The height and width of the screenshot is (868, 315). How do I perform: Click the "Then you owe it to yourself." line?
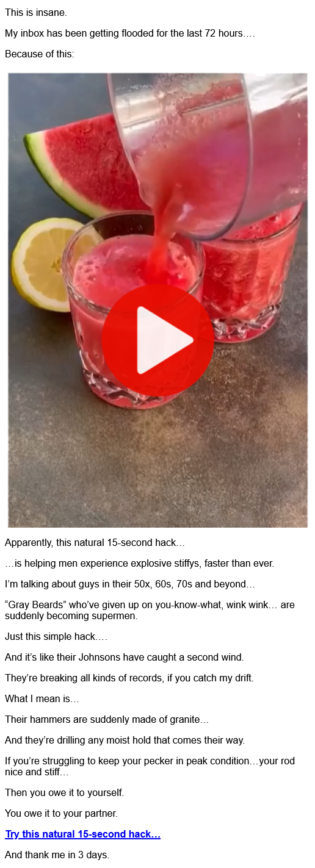point(65,792)
